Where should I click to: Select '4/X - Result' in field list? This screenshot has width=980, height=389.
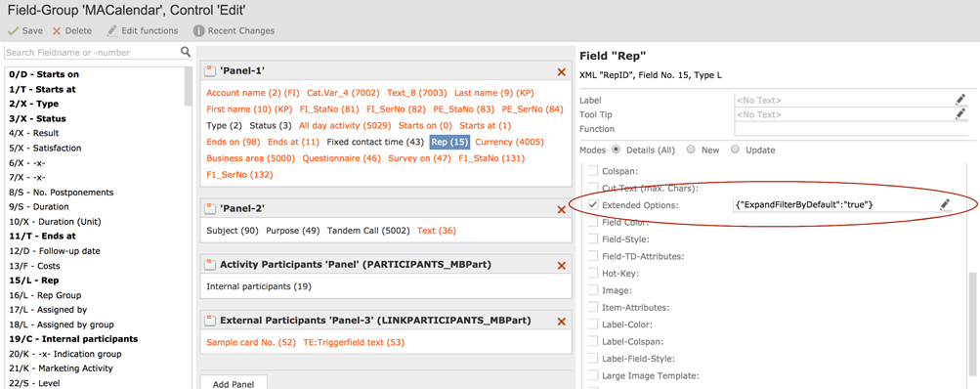[34, 133]
